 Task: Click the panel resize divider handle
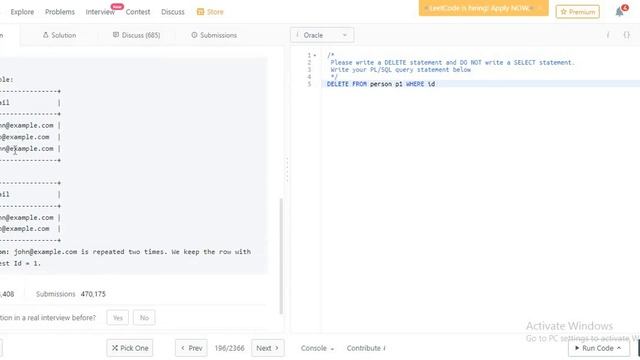(x=287, y=169)
